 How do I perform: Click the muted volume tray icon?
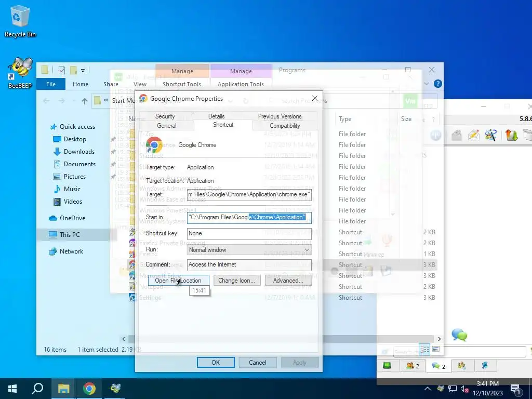(x=464, y=389)
